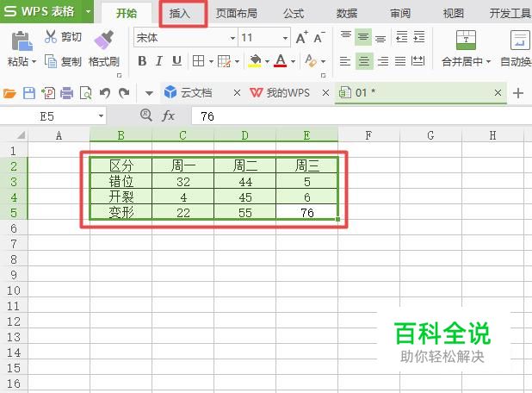This screenshot has width=532, height=393.
Task: Toggle horizontal center align
Action: click(x=364, y=61)
